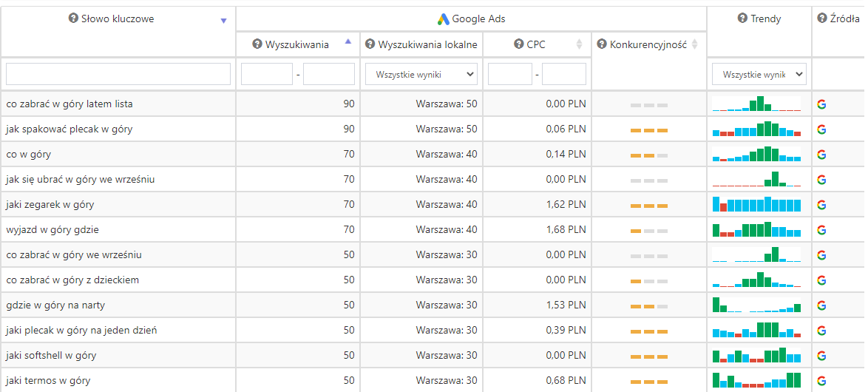Click keyword 'jaki softshell w góry'

pyautogui.click(x=51, y=356)
